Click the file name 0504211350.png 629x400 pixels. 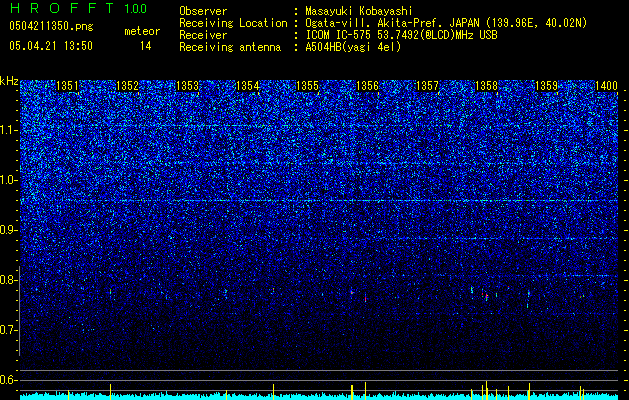click(51, 27)
